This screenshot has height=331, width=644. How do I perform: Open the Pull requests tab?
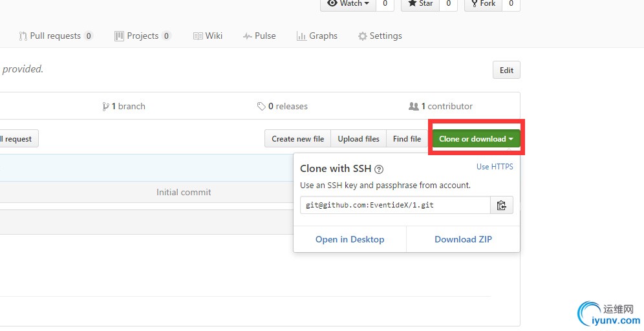point(56,36)
